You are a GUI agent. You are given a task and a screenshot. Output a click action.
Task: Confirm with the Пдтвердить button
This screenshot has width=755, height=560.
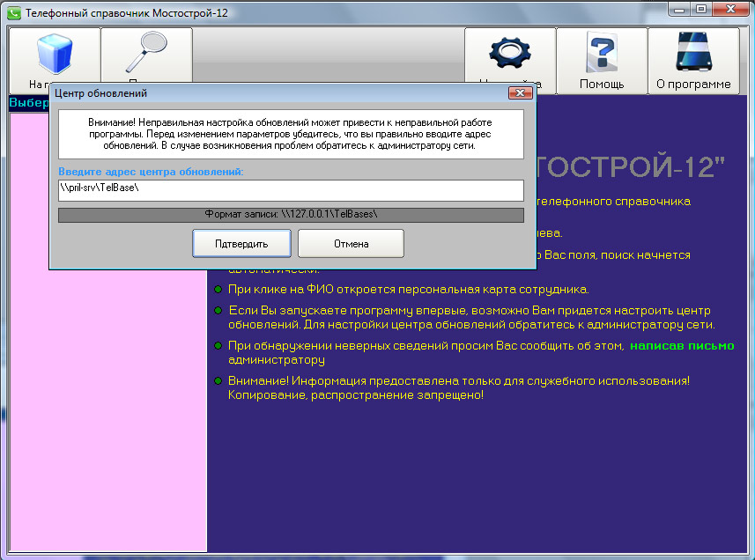click(241, 243)
